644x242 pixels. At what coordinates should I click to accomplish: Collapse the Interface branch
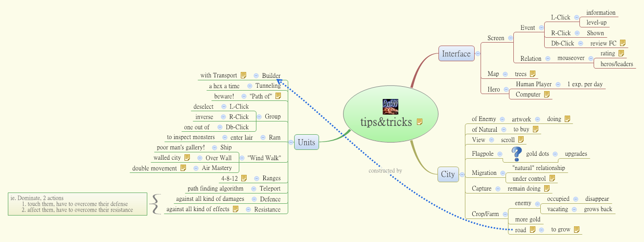(x=478, y=54)
